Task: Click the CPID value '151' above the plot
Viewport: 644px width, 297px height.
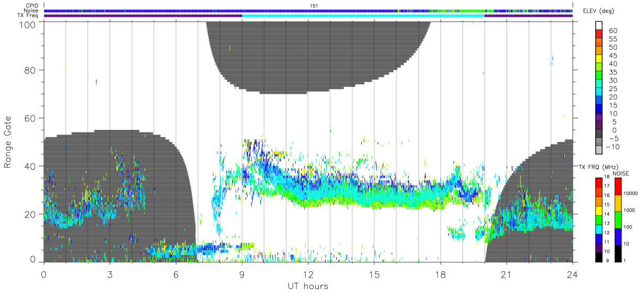Action: [314, 5]
